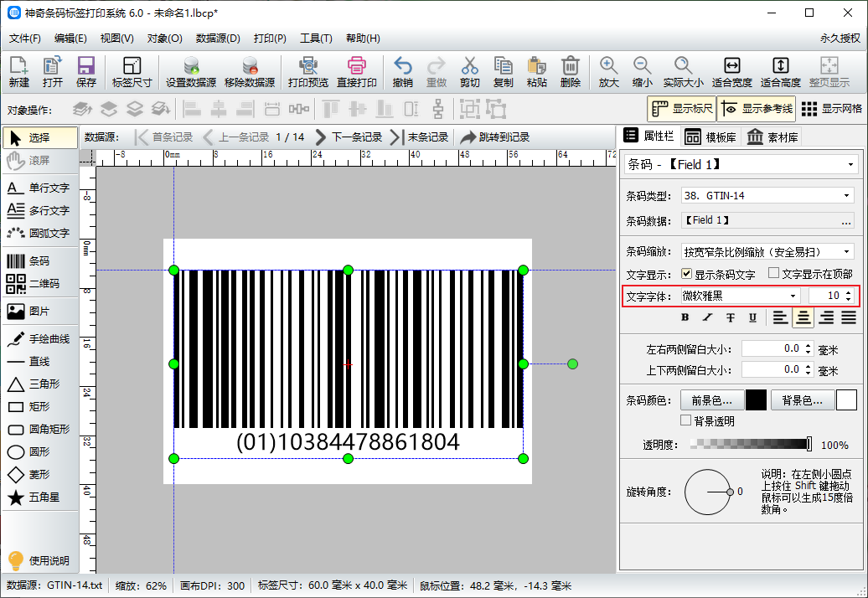Click 移除数据源 remove data source icon
The image size is (868, 598).
point(250,71)
